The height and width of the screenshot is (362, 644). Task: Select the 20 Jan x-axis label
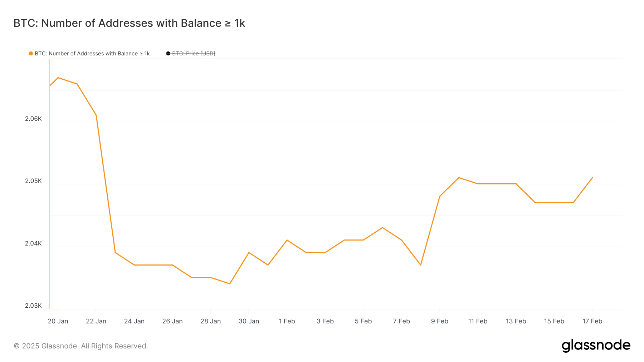coord(58,321)
